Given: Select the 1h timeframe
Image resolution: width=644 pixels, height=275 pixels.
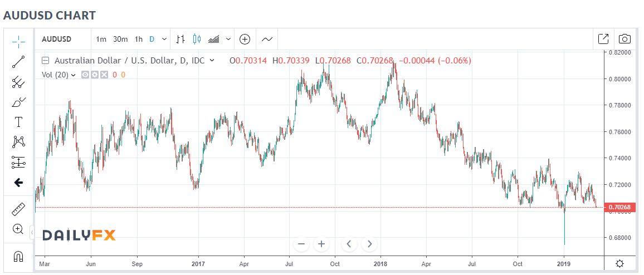Looking at the screenshot, I should [138, 40].
